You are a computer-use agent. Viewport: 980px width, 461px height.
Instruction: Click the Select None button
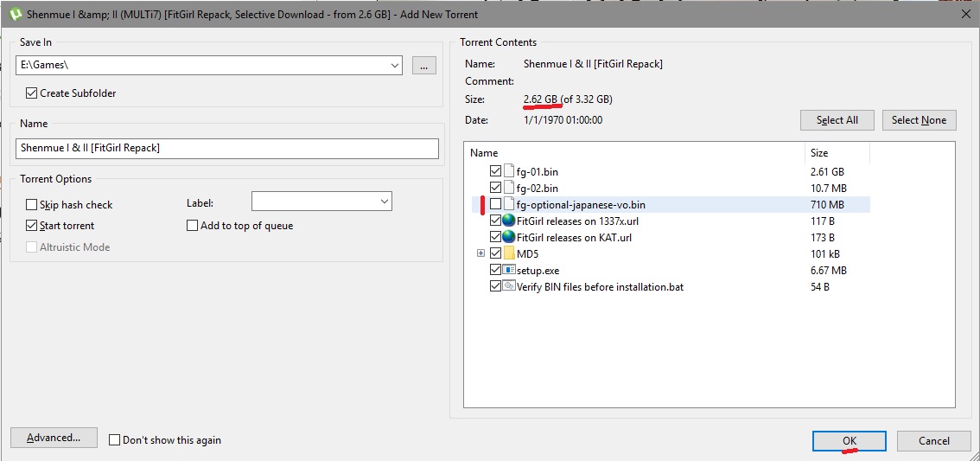pyautogui.click(x=919, y=120)
